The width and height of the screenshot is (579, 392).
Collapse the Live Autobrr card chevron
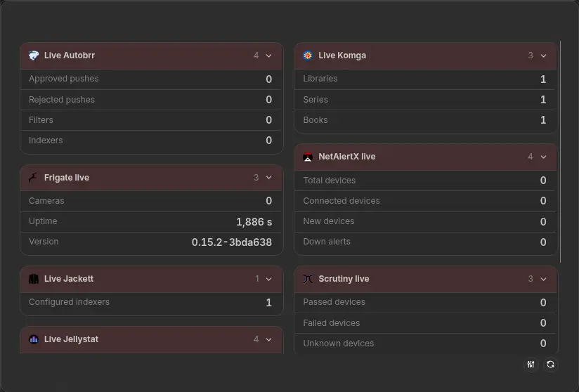tap(269, 55)
